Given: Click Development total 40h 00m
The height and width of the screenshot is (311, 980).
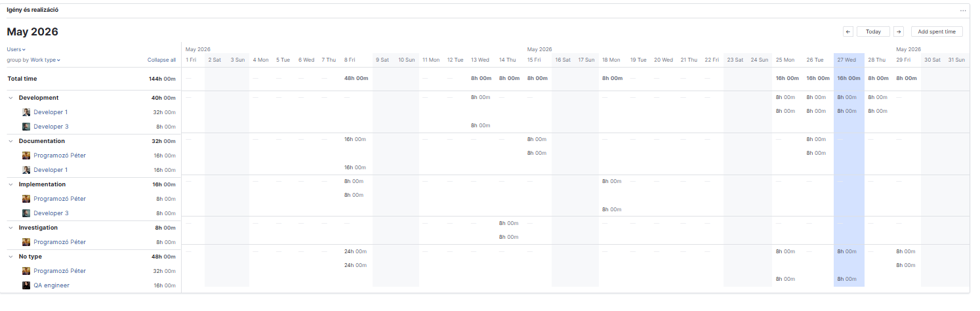Looking at the screenshot, I should (164, 98).
